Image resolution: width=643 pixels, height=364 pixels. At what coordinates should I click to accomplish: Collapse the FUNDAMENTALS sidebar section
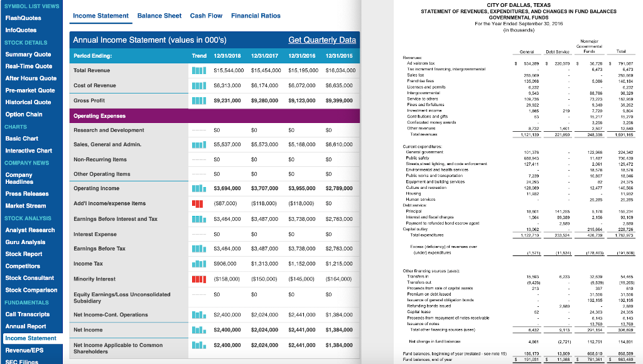pos(26,303)
